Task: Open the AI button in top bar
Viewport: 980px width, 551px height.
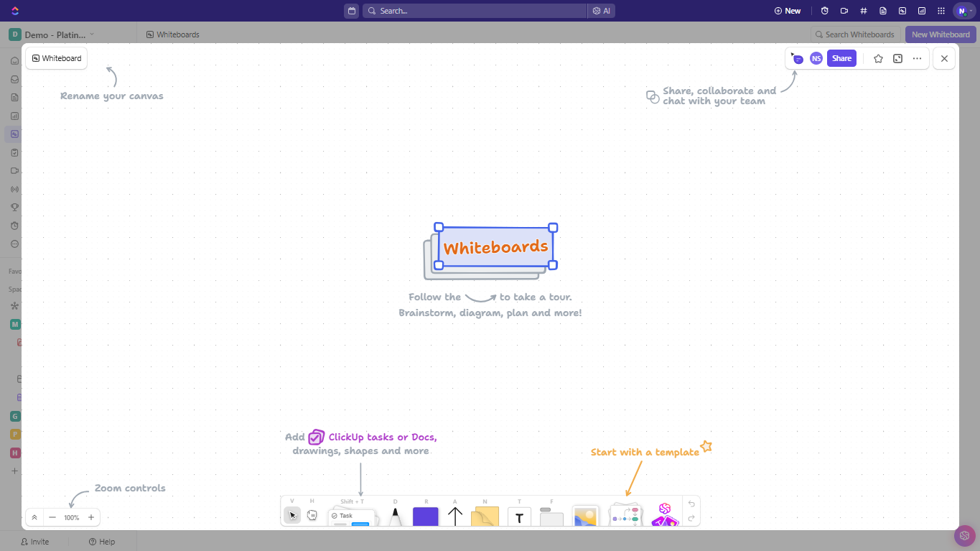Action: (x=602, y=11)
